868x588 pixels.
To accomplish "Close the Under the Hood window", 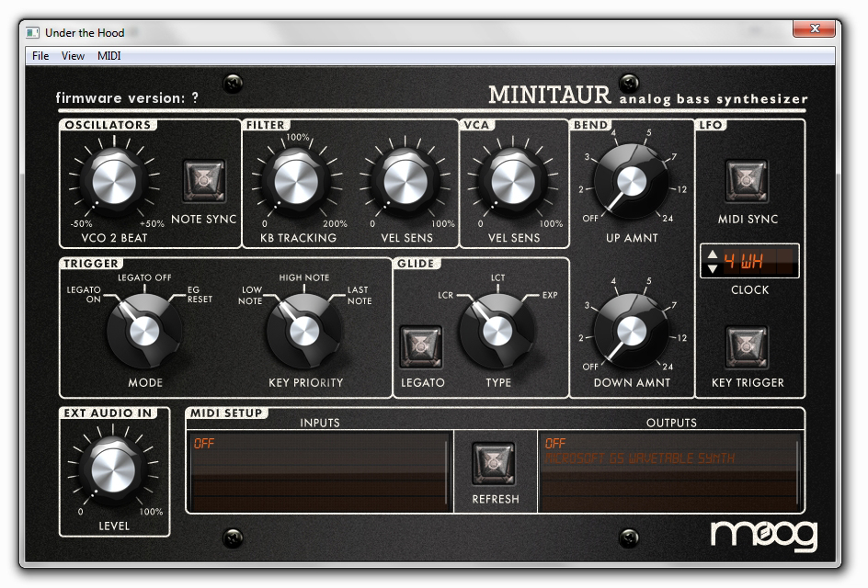I will (814, 28).
